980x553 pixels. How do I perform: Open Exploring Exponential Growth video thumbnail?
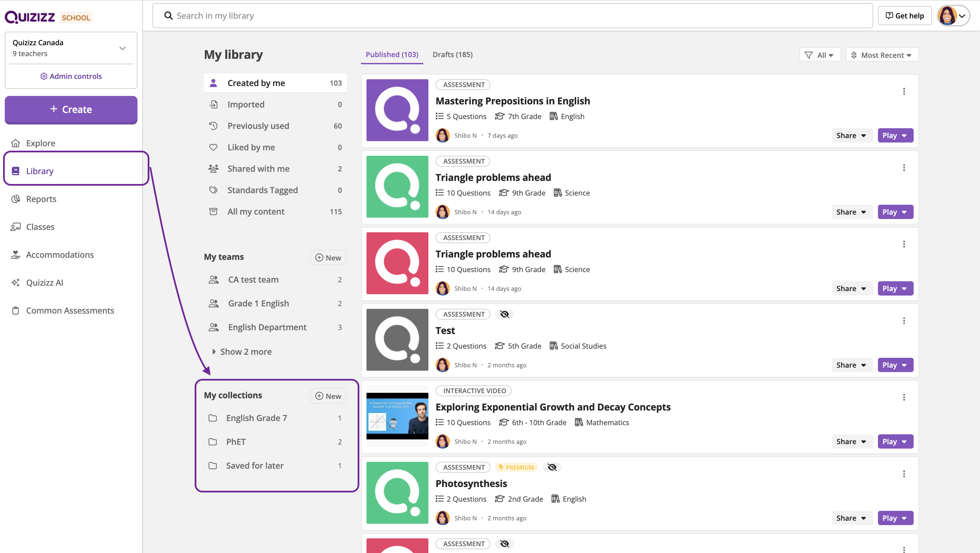click(397, 416)
